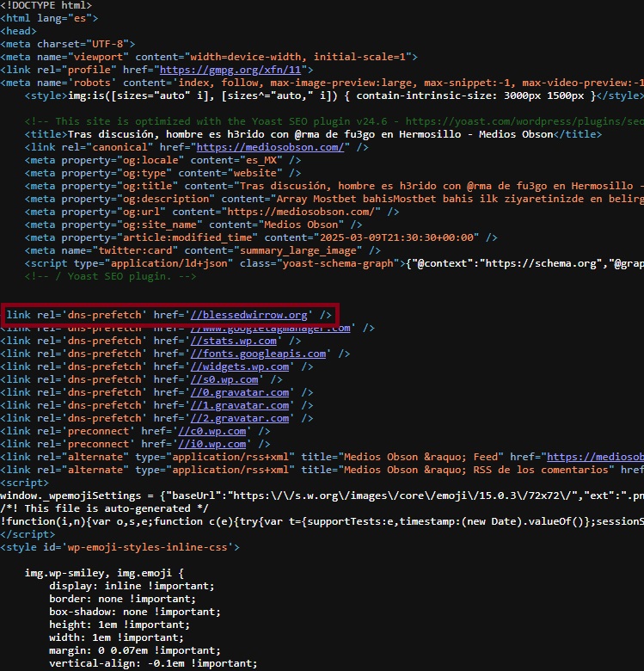Click the og:type website meta line

(163, 173)
